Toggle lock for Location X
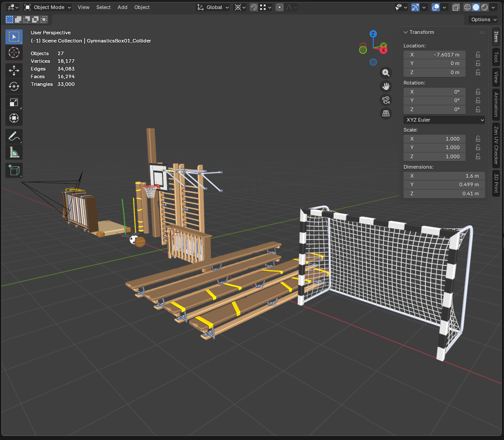 (478, 55)
